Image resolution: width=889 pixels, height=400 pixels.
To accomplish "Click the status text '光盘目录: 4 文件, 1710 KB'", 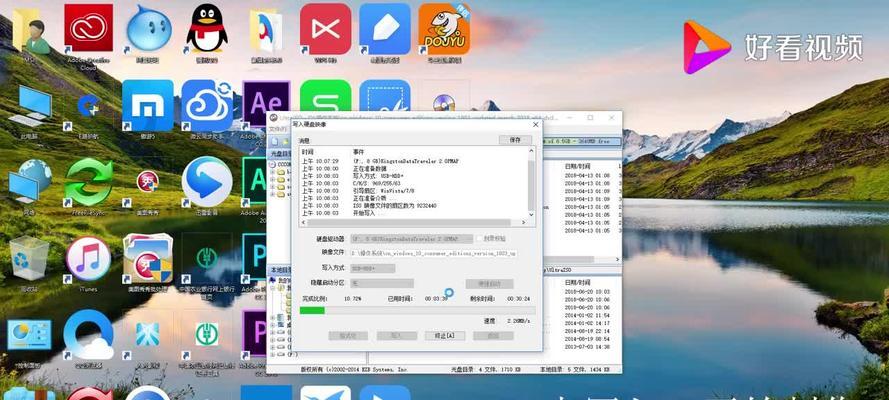I will point(486,369).
